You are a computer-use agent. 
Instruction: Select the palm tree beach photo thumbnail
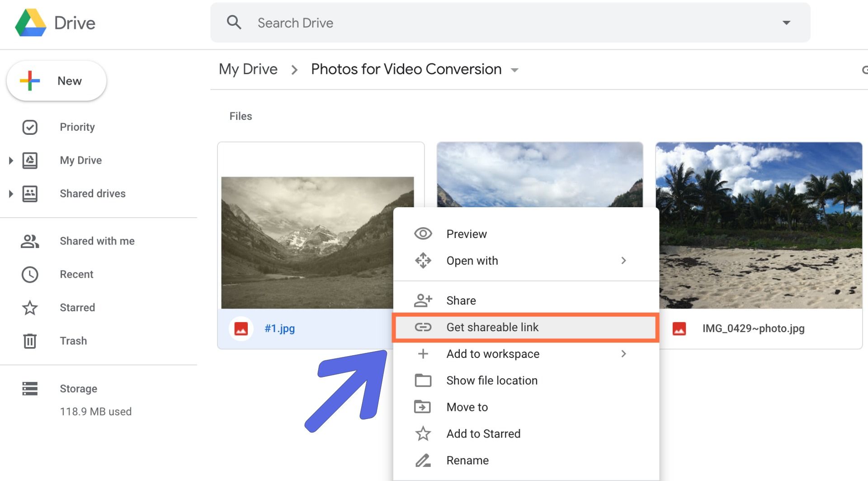tap(759, 225)
